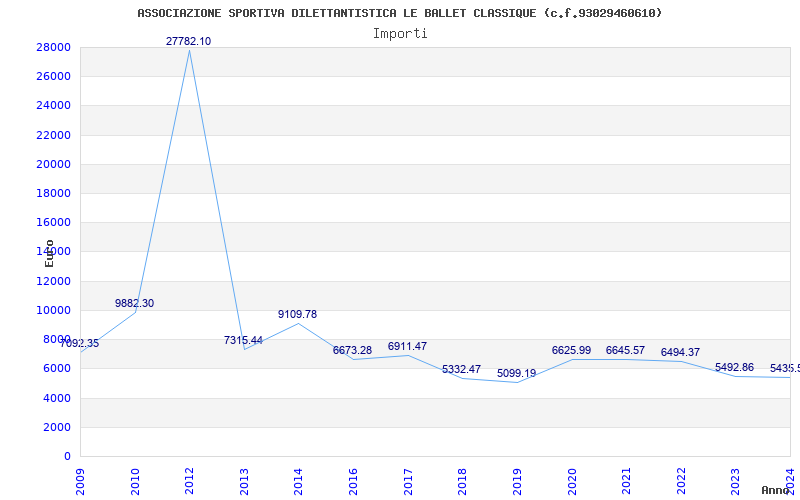
Task: Select the 2017 year label
Action: click(x=408, y=482)
